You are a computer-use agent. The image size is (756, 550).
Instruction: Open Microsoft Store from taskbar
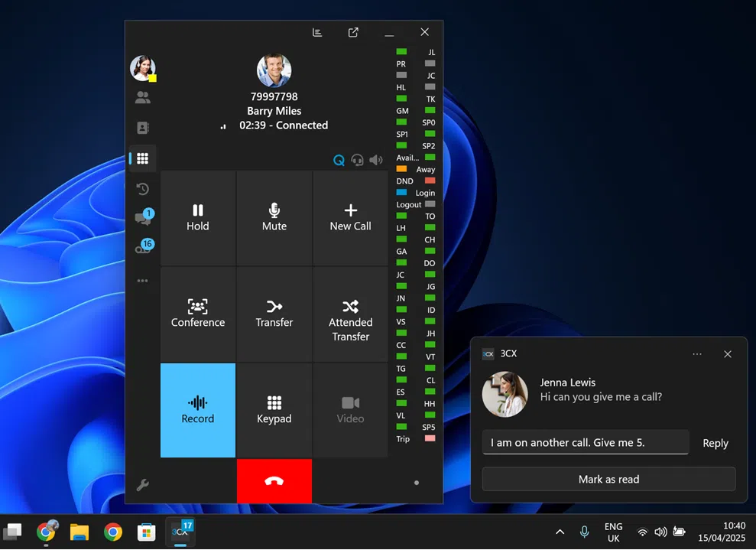click(147, 532)
